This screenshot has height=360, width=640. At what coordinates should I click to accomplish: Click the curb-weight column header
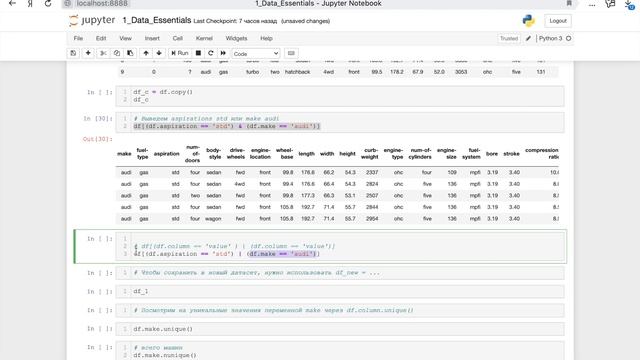pos(370,154)
